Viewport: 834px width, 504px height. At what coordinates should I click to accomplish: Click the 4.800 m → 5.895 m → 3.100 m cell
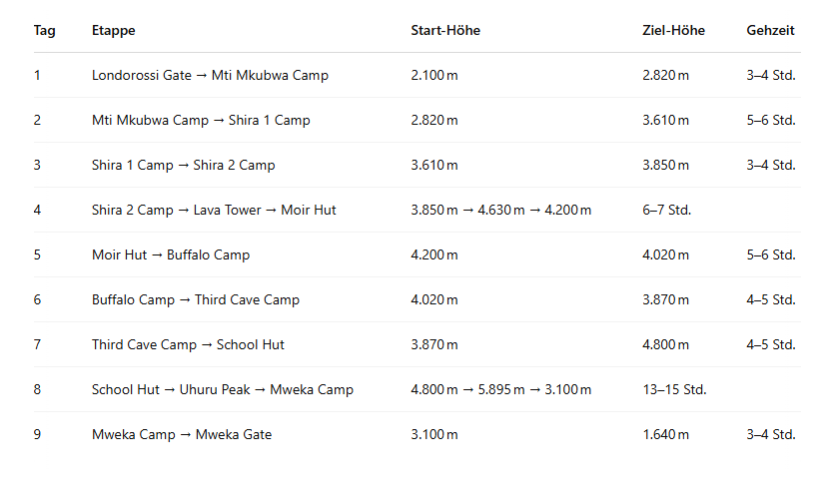(x=500, y=390)
